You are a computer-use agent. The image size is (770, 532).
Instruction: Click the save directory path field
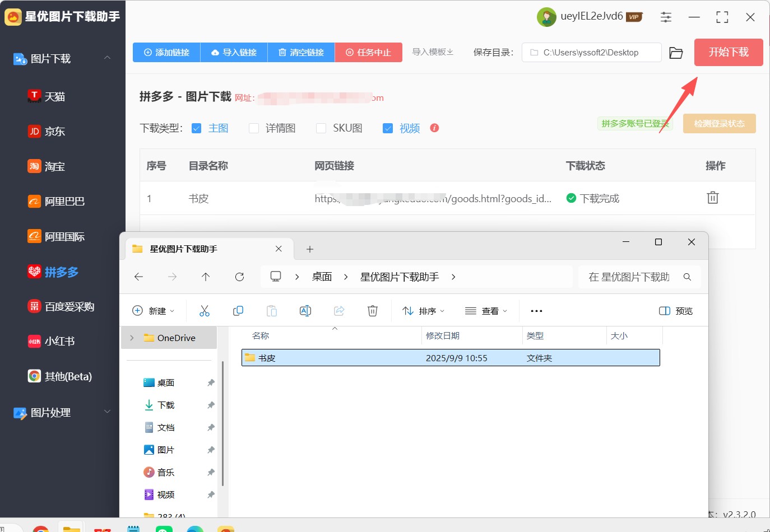pyautogui.click(x=591, y=53)
